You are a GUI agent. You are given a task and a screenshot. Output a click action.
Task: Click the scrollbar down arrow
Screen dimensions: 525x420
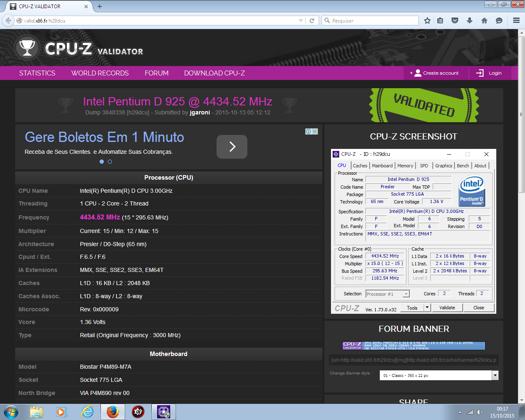click(522, 401)
